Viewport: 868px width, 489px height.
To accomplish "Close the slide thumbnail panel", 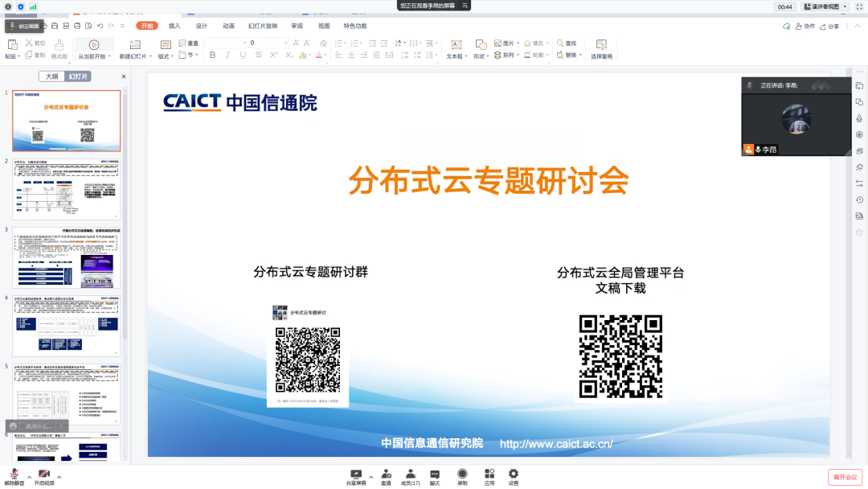I will pos(124,76).
